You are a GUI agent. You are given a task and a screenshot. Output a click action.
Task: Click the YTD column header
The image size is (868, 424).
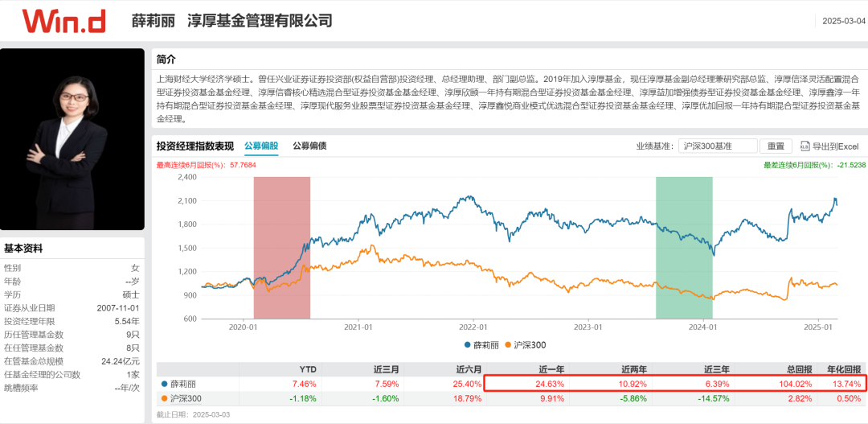point(307,368)
